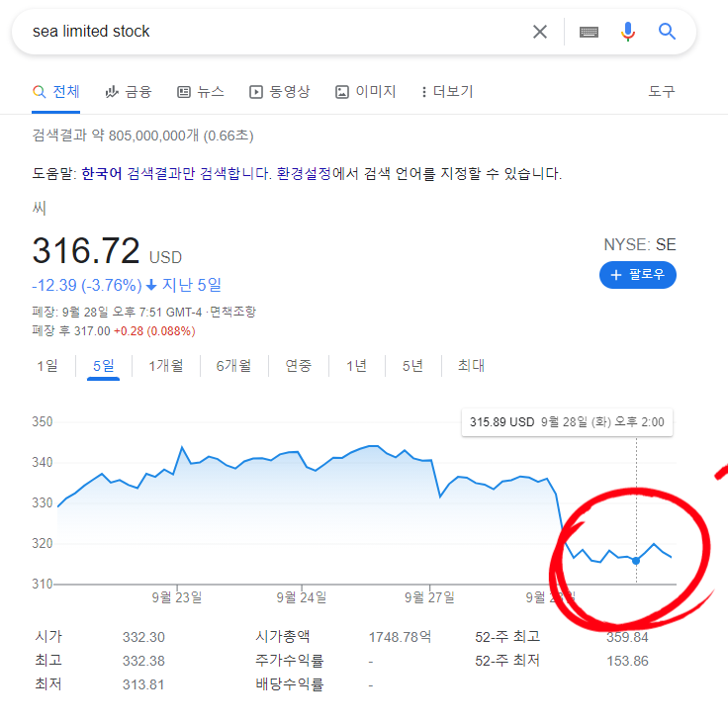
Task: Click the blue data point on the chart
Action: 636,561
